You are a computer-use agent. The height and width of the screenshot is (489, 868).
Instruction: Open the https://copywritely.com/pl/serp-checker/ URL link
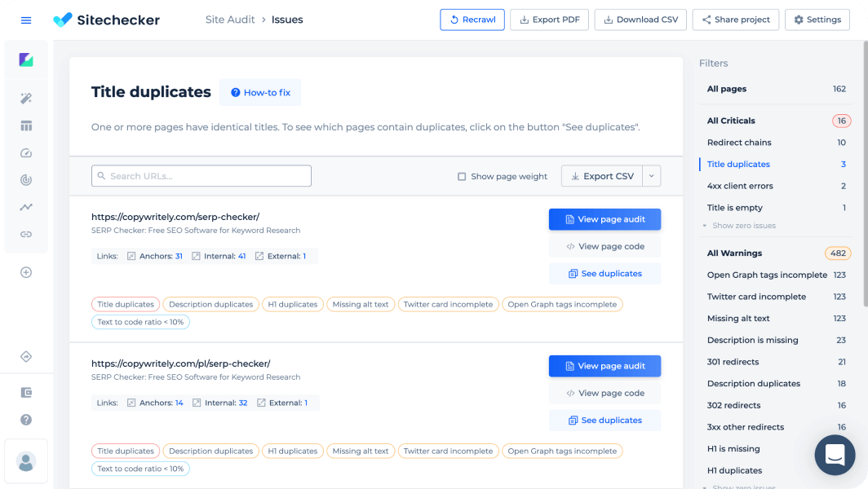pos(181,363)
